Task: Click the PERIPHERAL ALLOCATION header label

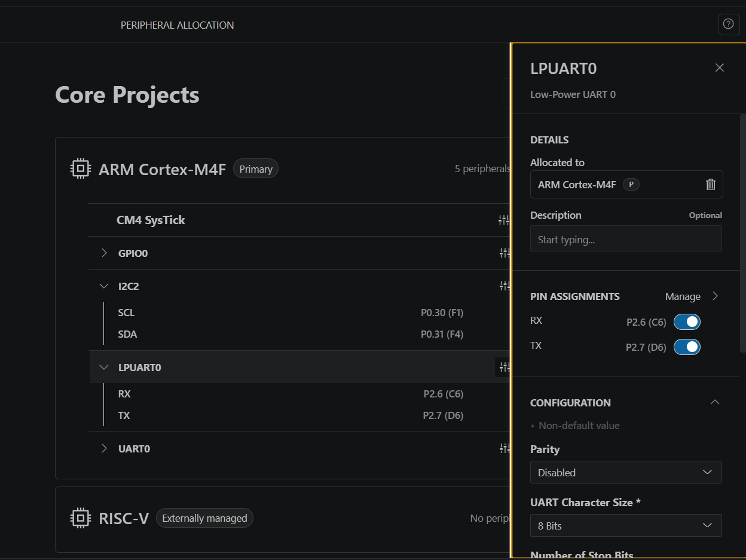Action: pyautogui.click(x=177, y=25)
